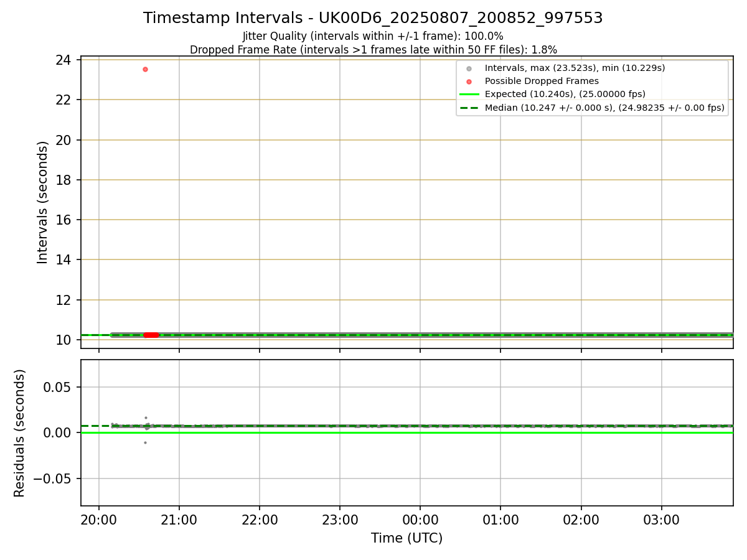Click the Residuals (seconds) y-axis label
This screenshot has height=560, width=747.
coord(19,432)
